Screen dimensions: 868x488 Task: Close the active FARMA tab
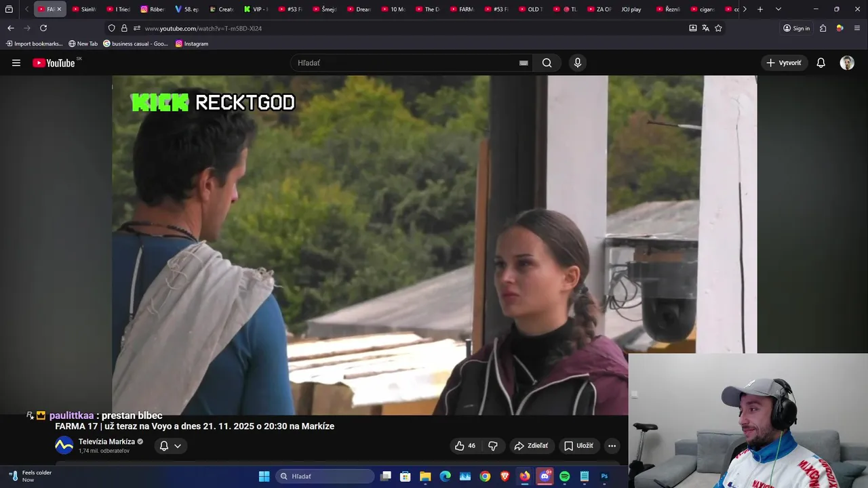[x=59, y=9]
